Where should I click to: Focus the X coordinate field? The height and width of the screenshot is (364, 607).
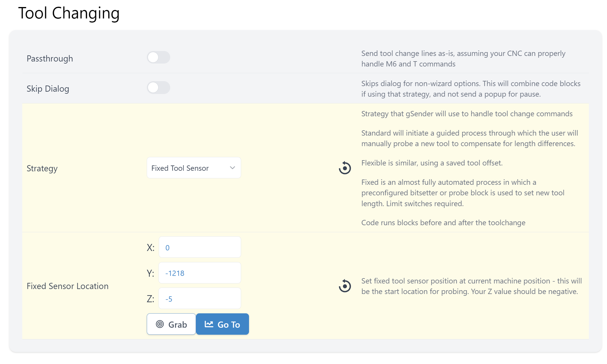[200, 247]
